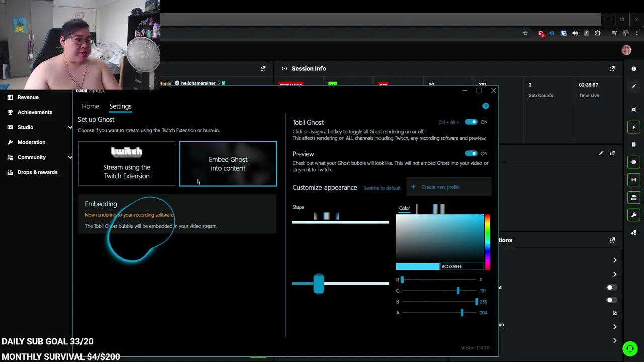This screenshot has width=644, height=362.
Task: Click the pencil edit icon in middle panel
Action: pyautogui.click(x=601, y=153)
